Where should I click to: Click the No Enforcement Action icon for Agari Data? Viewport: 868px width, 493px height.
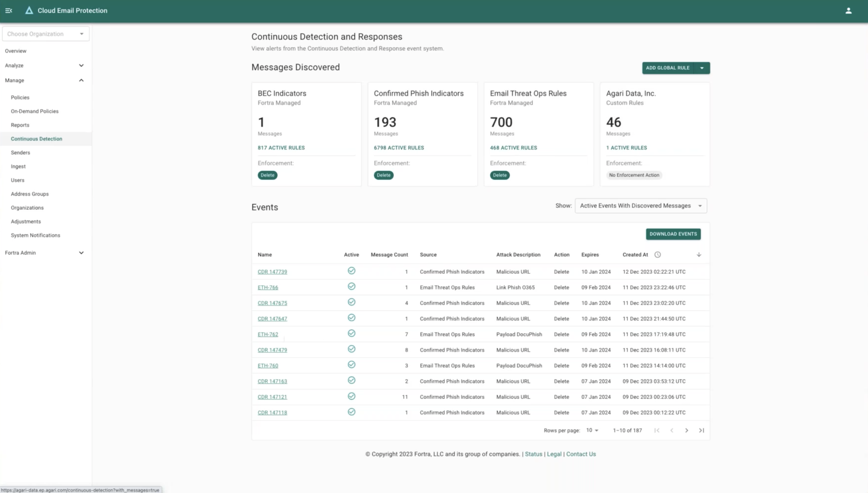click(x=634, y=175)
